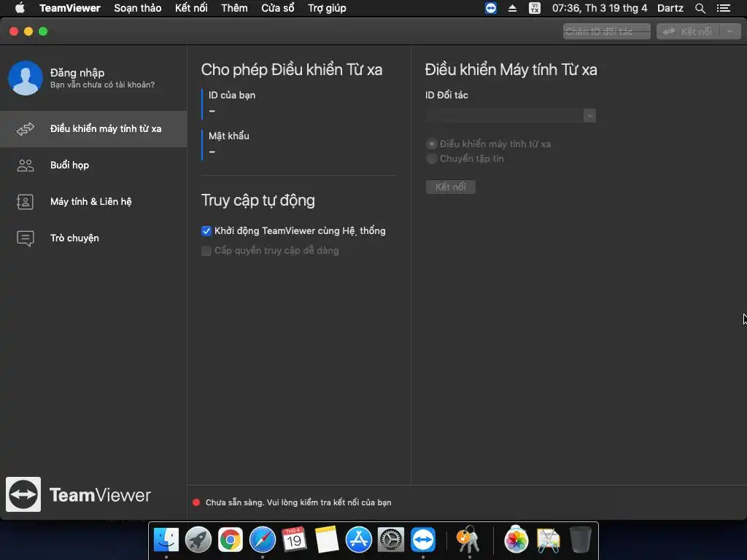Click the TeamViewer menu bar status icon

[x=491, y=8]
